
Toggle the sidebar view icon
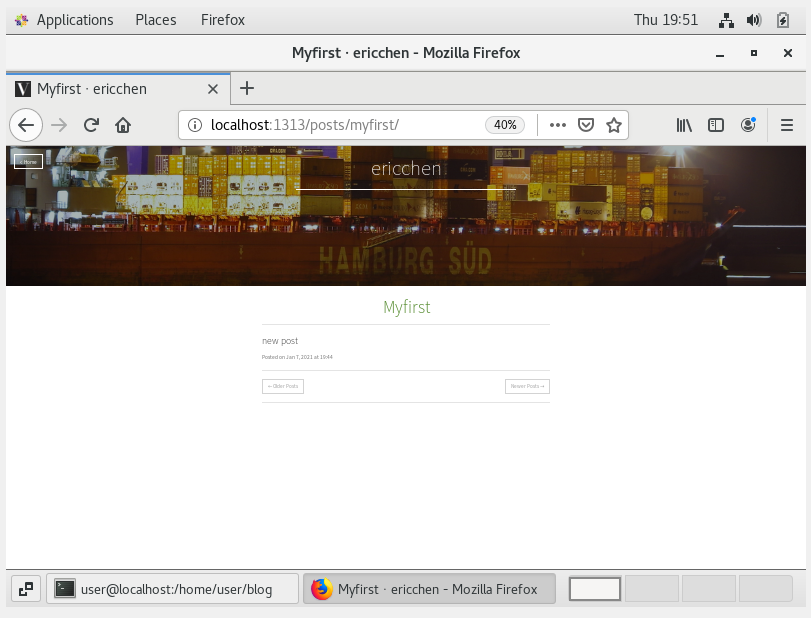click(716, 125)
